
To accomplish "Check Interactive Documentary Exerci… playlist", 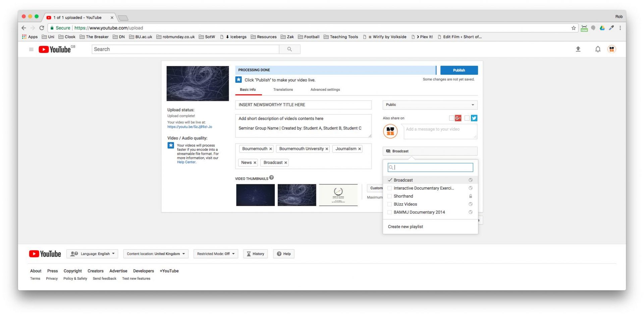I will click(389, 188).
